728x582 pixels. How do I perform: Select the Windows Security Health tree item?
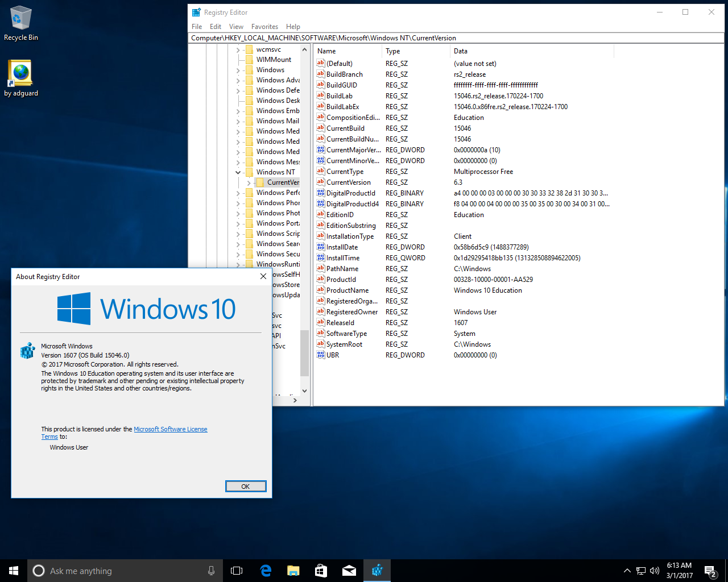tap(278, 254)
